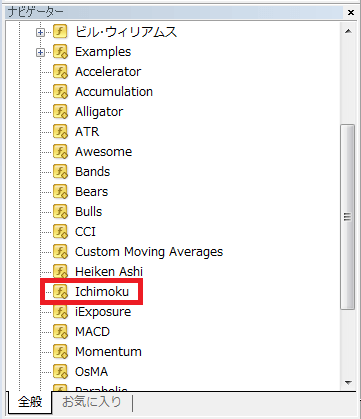Select Custom Moving Averages in the list

149,252
